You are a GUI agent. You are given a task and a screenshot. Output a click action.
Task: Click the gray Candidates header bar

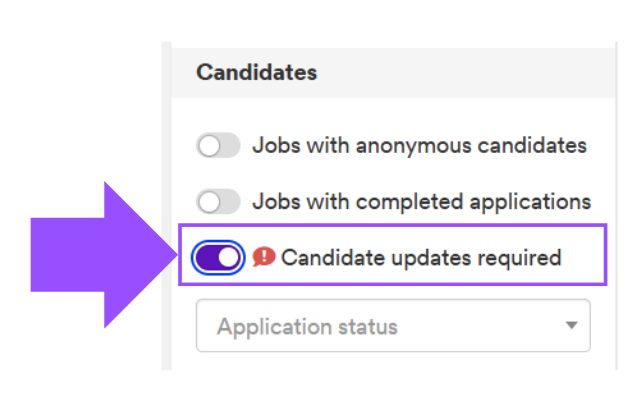[x=393, y=72]
